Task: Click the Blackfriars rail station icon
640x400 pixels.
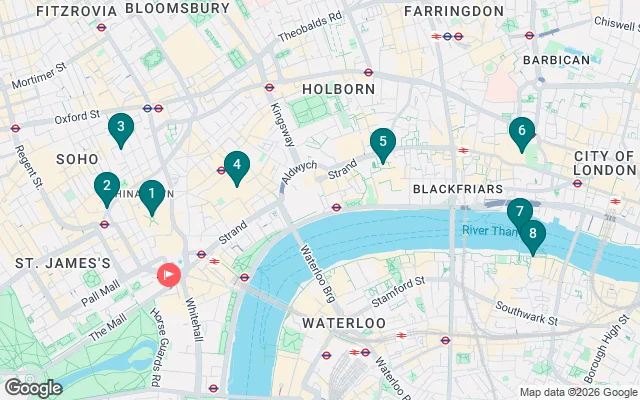Action: point(463,151)
